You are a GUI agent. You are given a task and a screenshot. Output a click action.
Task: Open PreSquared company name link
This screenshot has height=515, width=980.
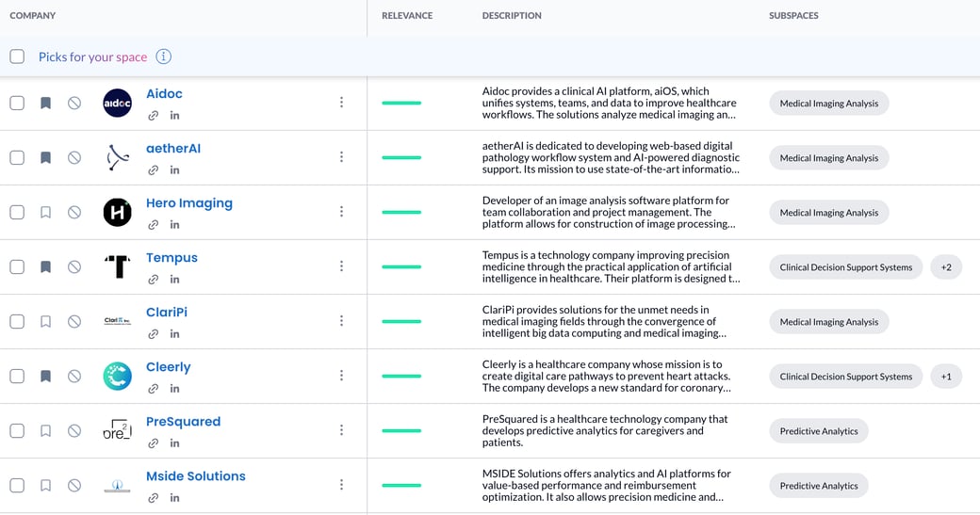pyautogui.click(x=183, y=422)
